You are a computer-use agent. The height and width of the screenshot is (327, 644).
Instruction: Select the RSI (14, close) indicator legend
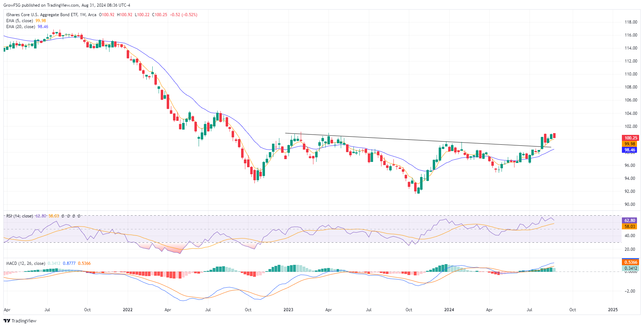(x=20, y=216)
